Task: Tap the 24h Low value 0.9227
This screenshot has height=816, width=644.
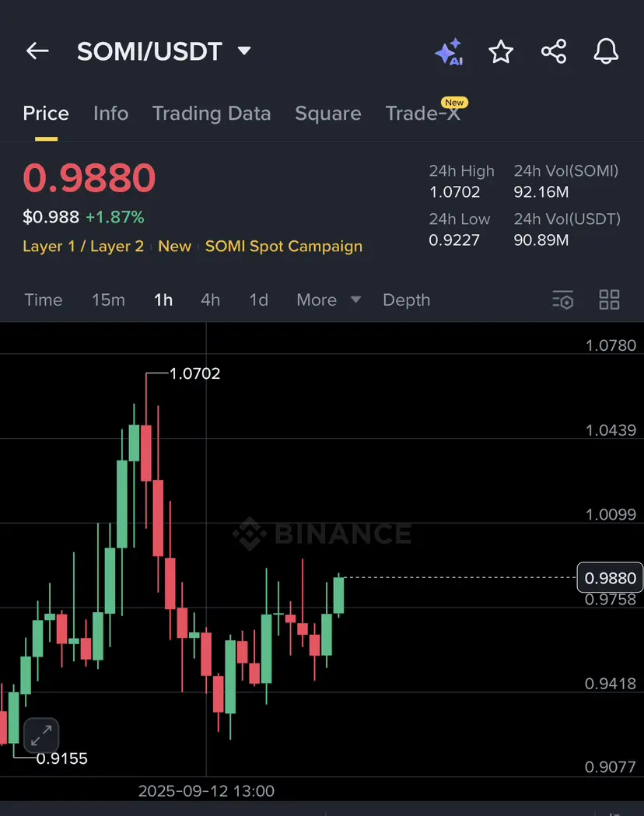Action: (x=454, y=240)
